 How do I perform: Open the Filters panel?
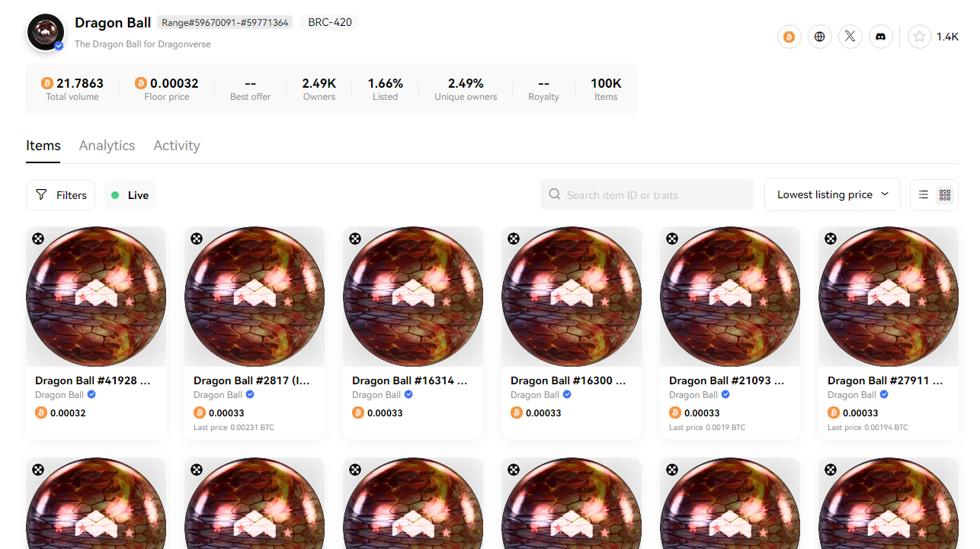coord(61,195)
